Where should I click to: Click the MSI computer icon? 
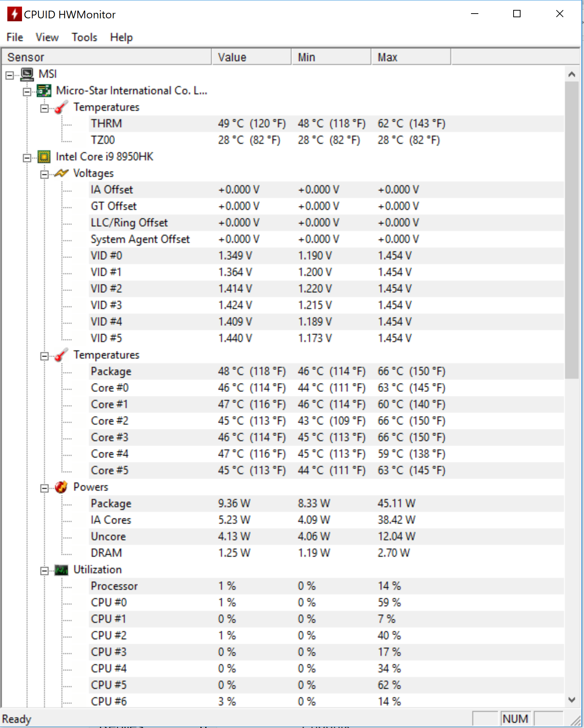point(27,74)
